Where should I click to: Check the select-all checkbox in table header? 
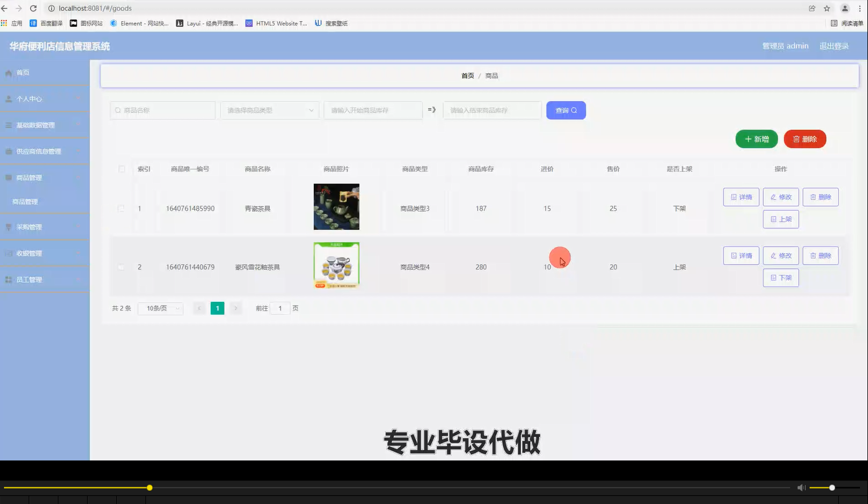[x=121, y=169]
